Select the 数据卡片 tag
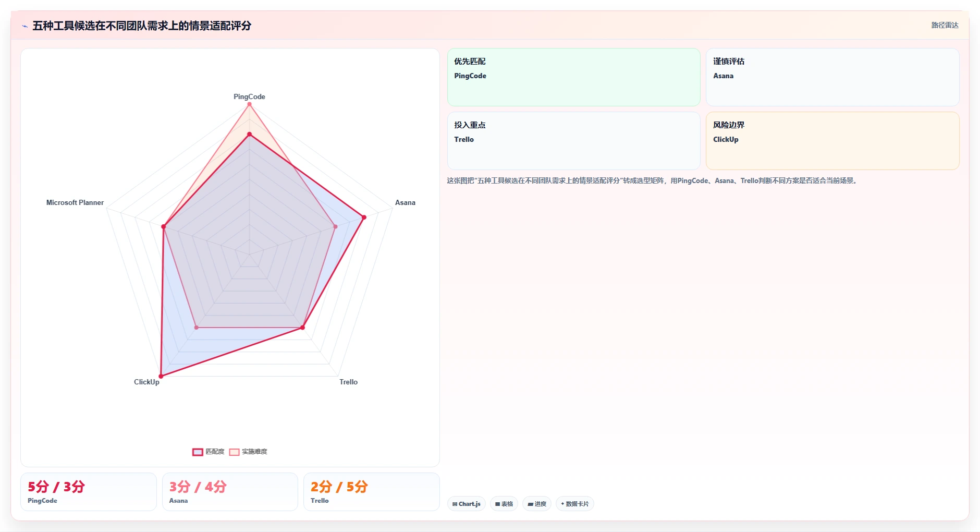This screenshot has height=532, width=980. pos(575,504)
